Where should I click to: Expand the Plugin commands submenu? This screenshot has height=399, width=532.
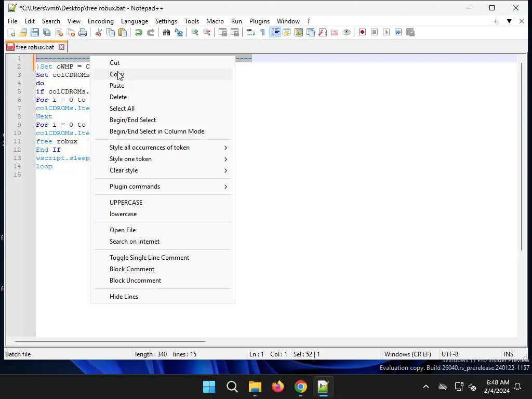(163, 187)
